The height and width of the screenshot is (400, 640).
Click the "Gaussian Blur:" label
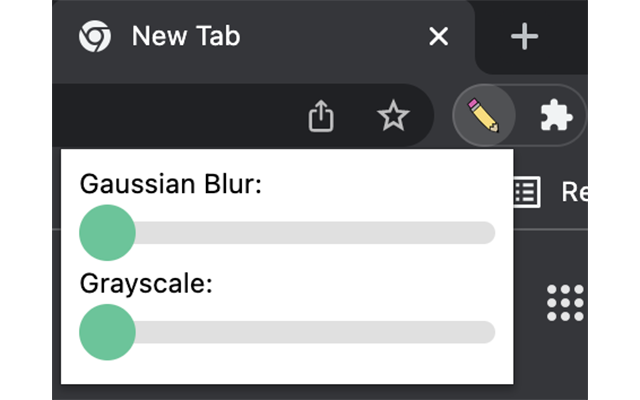coord(170,184)
